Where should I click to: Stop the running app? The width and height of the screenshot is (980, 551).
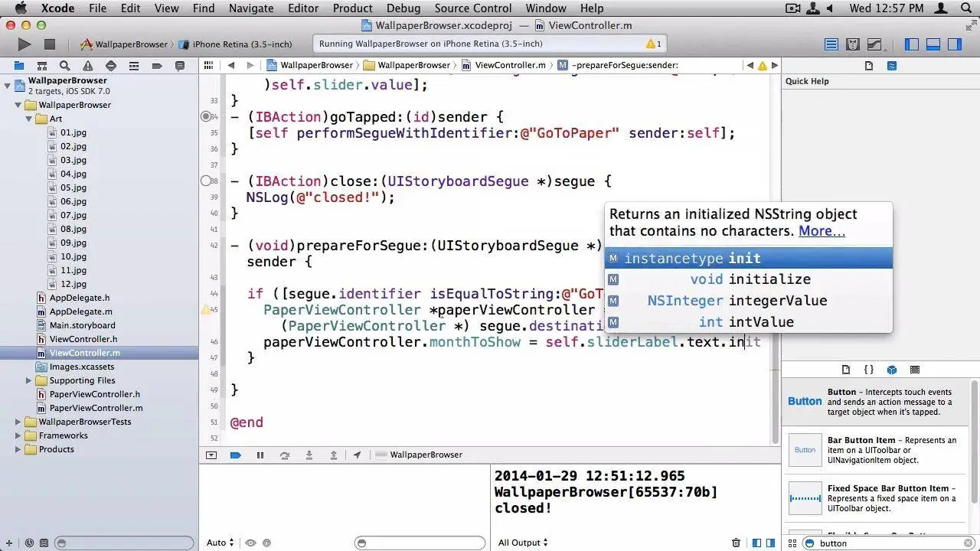pos(50,44)
